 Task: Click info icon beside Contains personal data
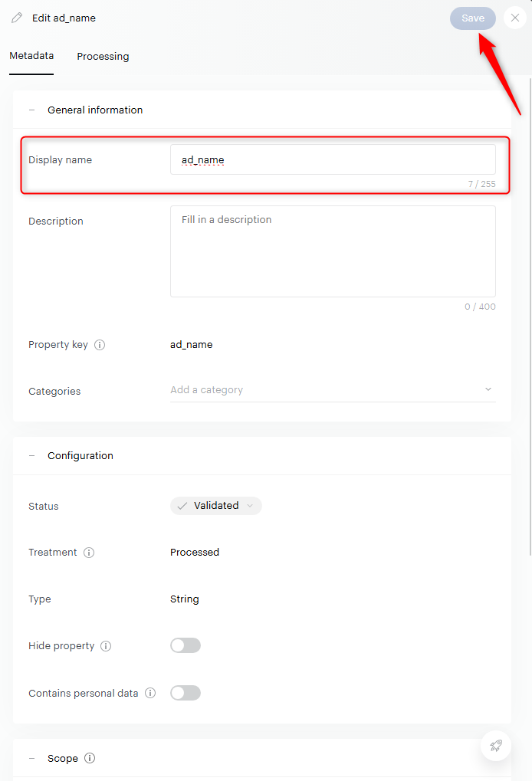point(150,693)
